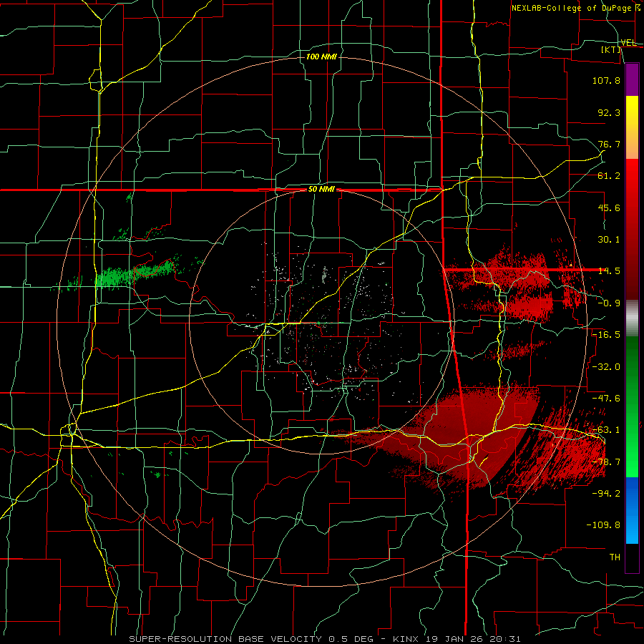
Task: Click the -94.2 velocity scale value
Action: 606,493
